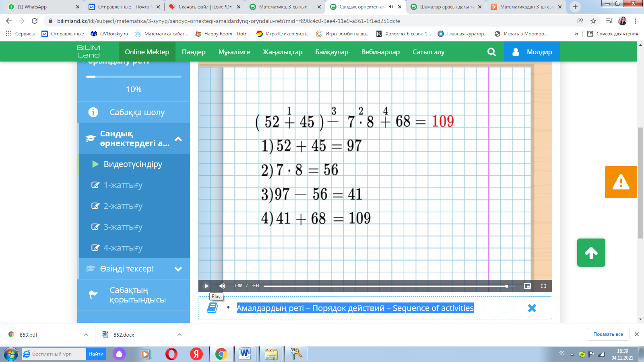
Task: Open Сабаққа шолу lesson overview
Action: pos(134,112)
